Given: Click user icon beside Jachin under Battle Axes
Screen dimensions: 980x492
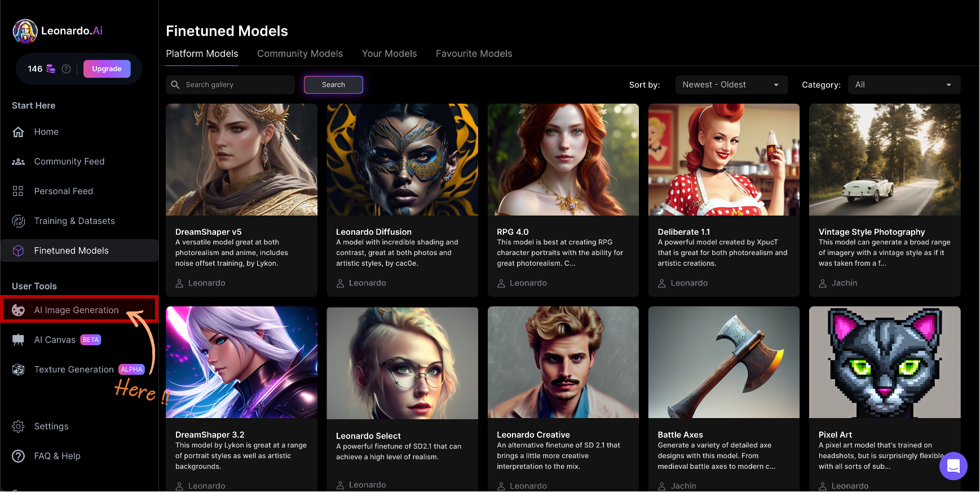Looking at the screenshot, I should tap(662, 486).
